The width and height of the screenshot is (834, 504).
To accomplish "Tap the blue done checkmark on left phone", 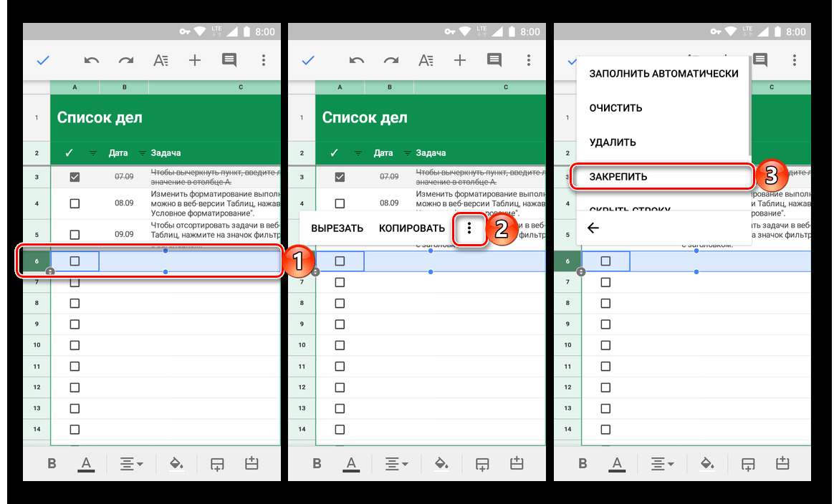I will [x=43, y=61].
